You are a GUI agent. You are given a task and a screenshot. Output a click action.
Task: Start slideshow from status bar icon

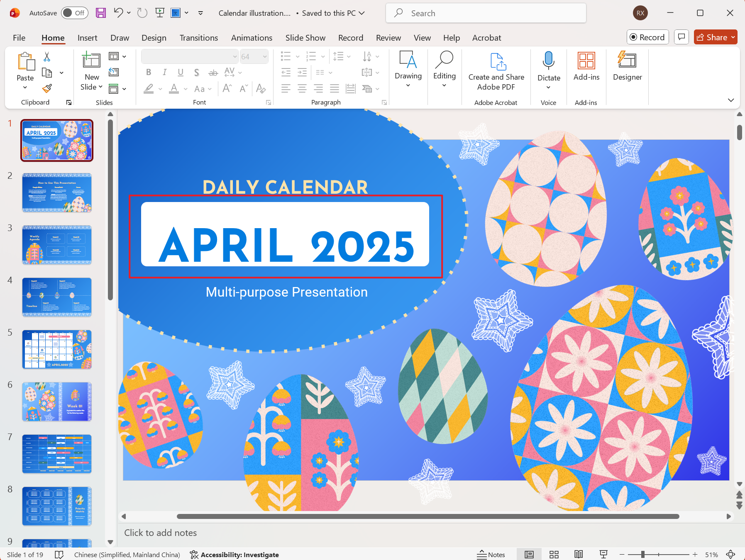coord(603,555)
